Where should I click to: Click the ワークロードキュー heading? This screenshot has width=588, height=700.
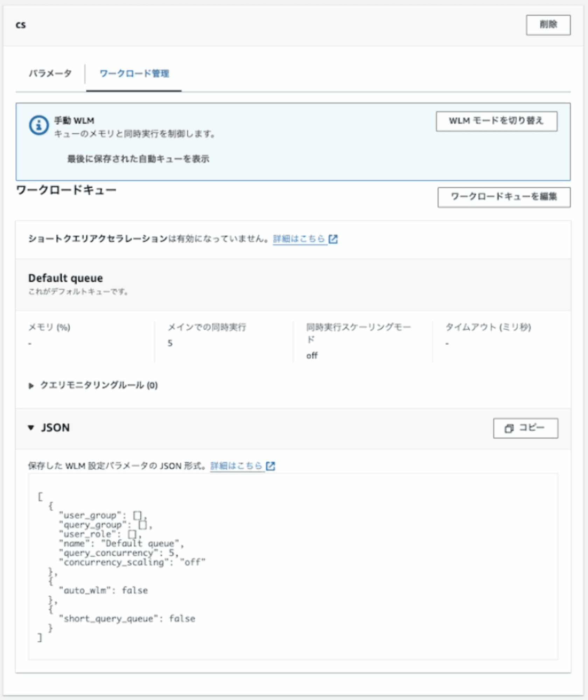(66, 190)
